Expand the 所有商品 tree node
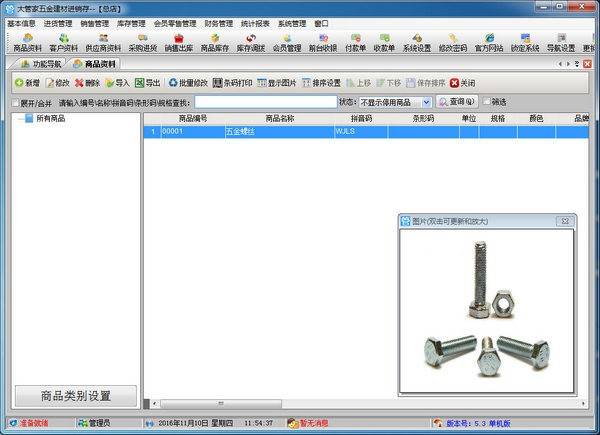Screen dimensions: 600x435 (29, 119)
